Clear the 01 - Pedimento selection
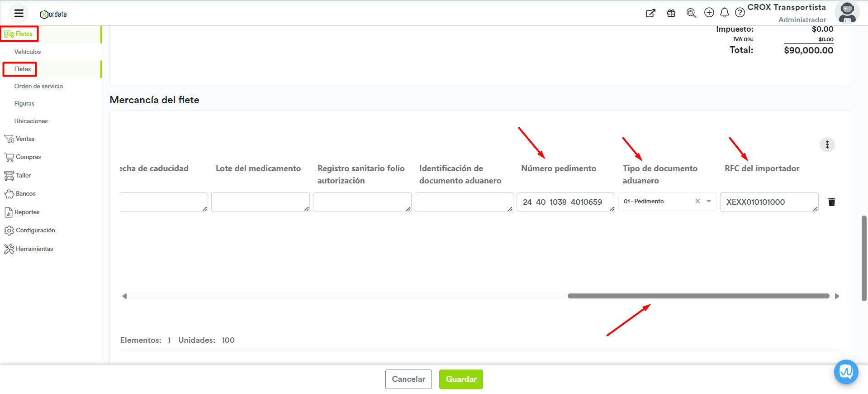This screenshot has height=394, width=868. [697, 202]
